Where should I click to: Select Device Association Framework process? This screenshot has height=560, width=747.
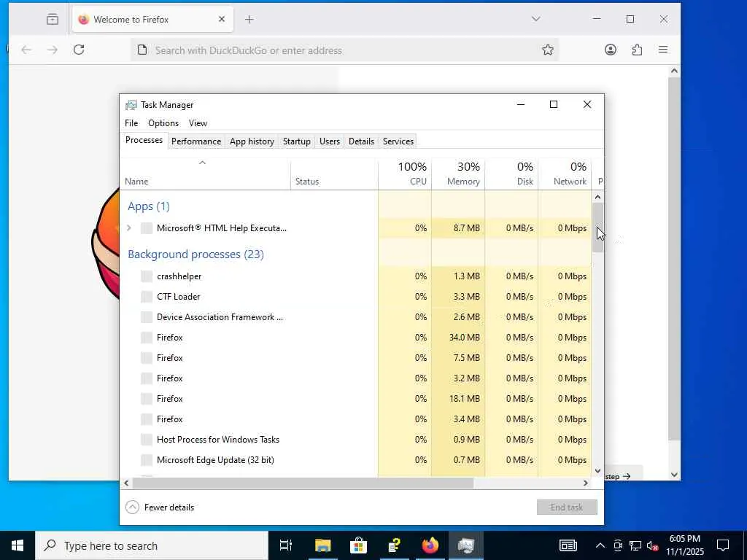355,317
